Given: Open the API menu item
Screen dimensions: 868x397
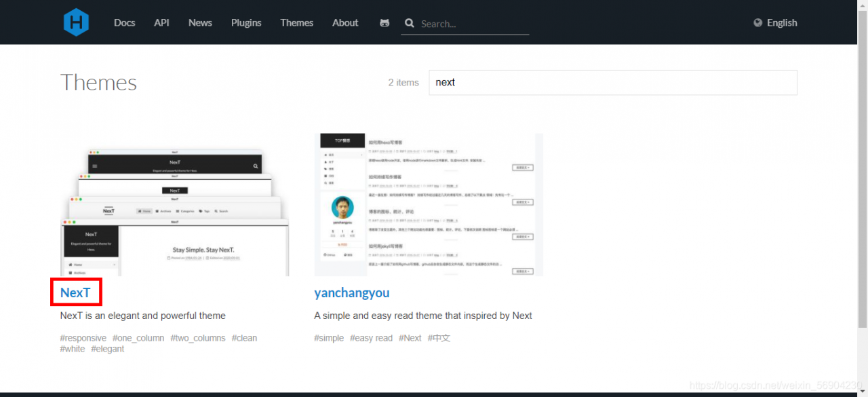Looking at the screenshot, I should [x=161, y=22].
